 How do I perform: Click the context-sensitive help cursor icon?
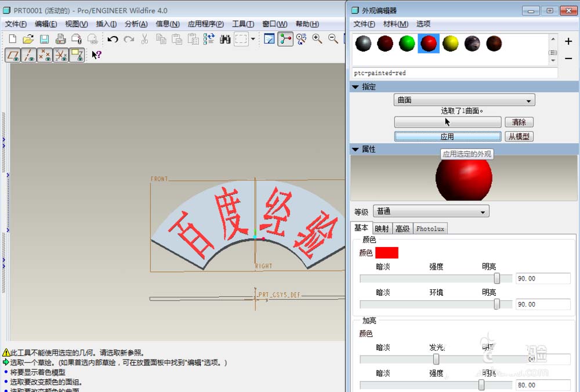[96, 55]
